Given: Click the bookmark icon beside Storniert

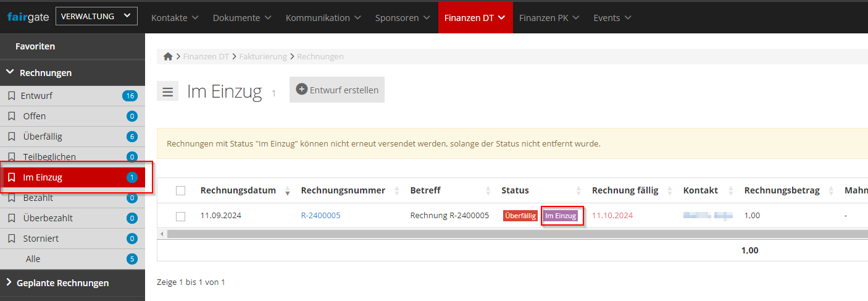Looking at the screenshot, I should tap(11, 239).
